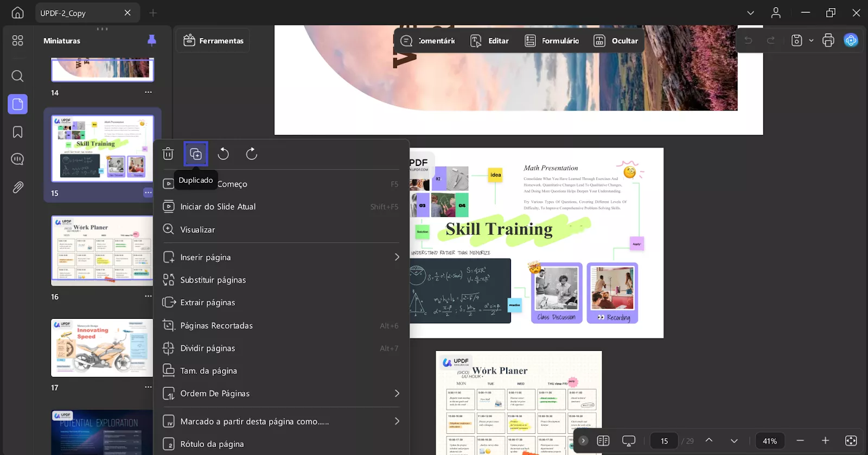868x455 pixels.
Task: Open the tab list dropdown chevron
Action: 751,13
